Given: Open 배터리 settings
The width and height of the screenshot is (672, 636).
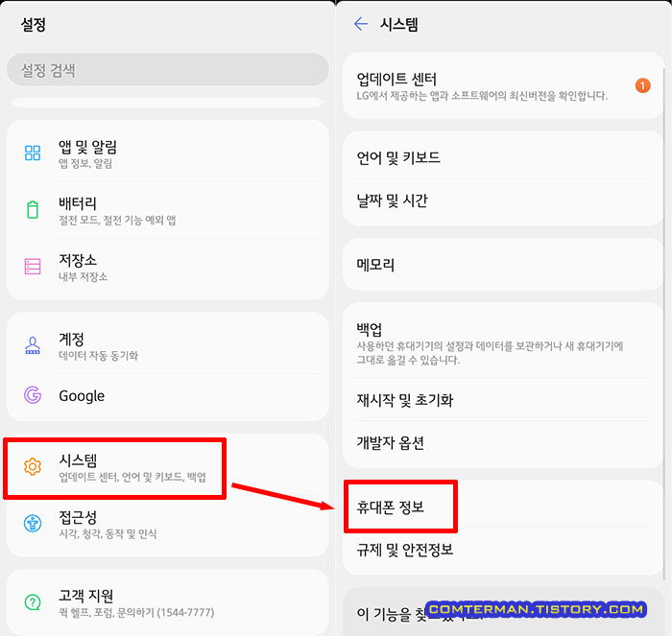Looking at the screenshot, I should click(x=168, y=210).
